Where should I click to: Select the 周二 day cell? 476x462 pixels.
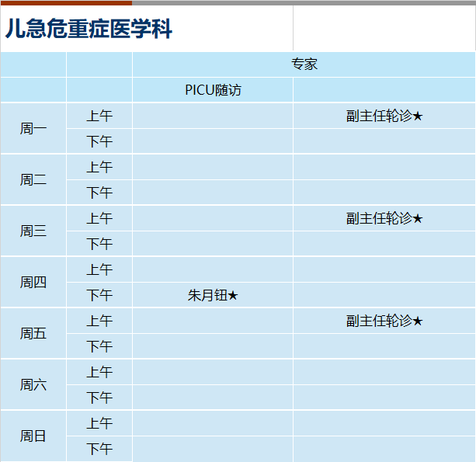click(x=33, y=179)
